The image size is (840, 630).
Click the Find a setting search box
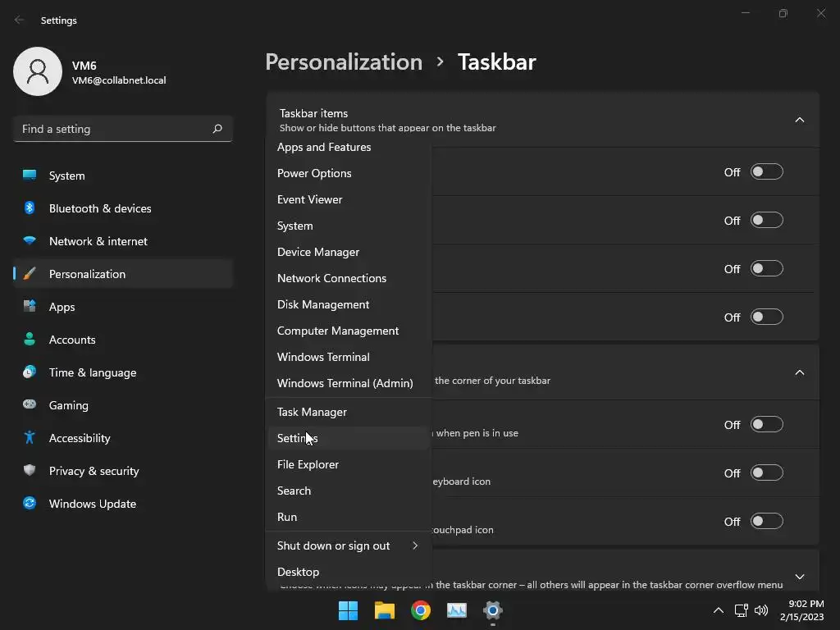click(123, 129)
